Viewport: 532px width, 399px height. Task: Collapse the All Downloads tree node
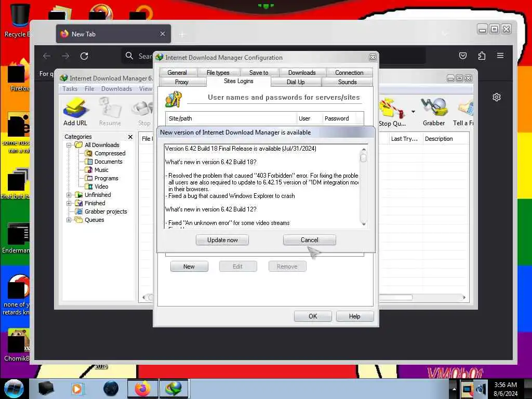[69, 145]
